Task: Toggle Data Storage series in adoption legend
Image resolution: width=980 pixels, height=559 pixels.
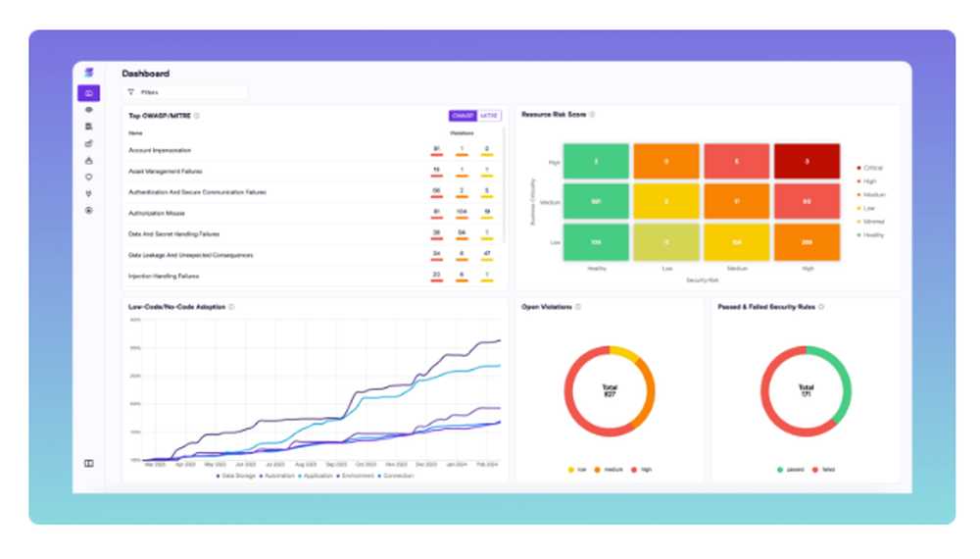Action: (x=236, y=476)
